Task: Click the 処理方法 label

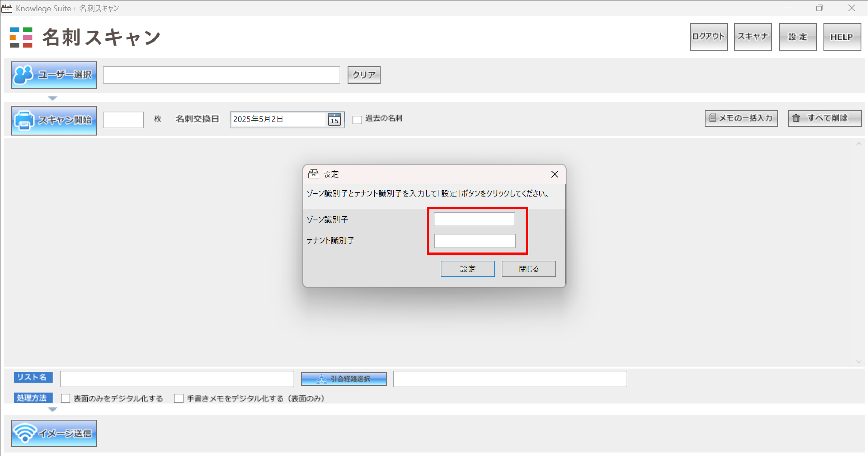Action: [33, 398]
